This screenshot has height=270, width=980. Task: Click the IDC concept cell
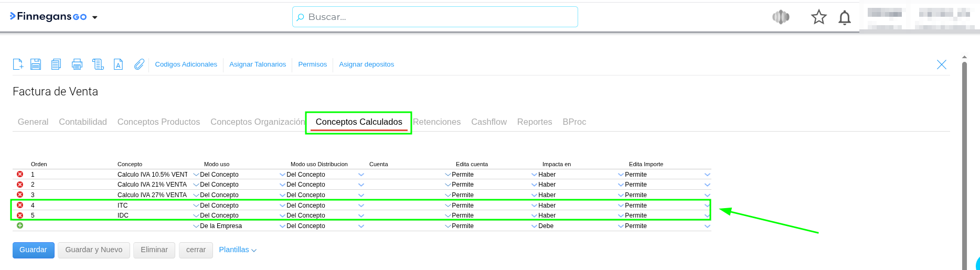coord(123,215)
